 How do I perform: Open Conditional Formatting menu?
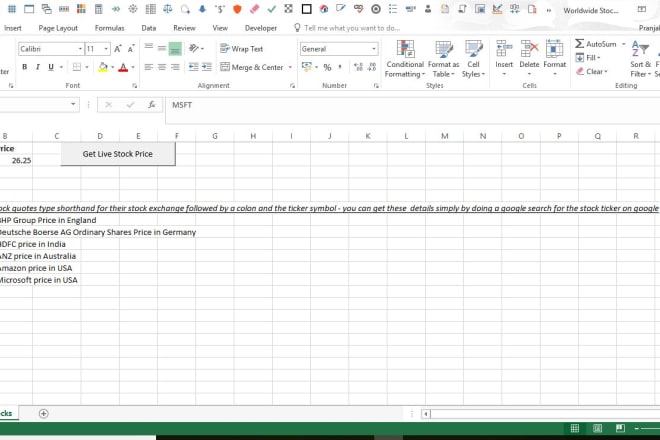click(405, 59)
